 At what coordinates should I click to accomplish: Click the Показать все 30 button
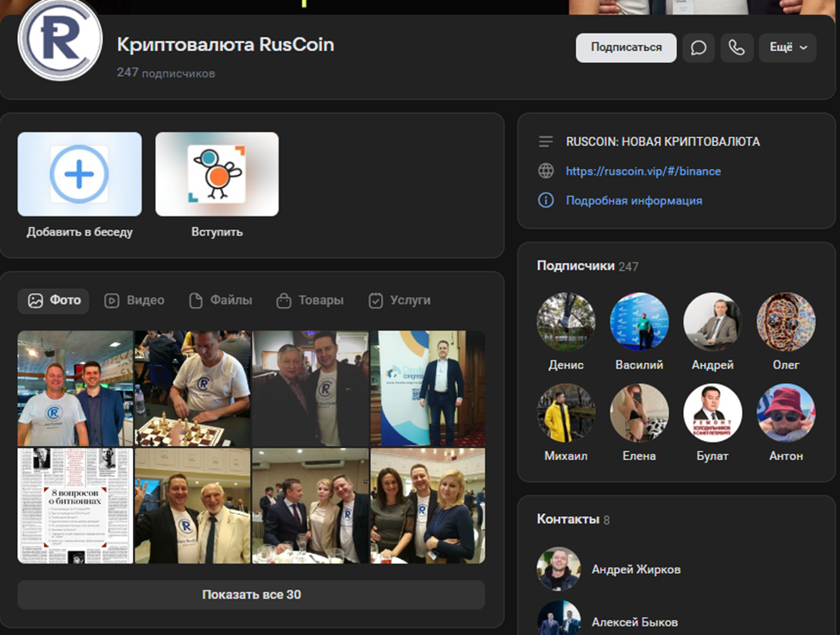coord(251,594)
